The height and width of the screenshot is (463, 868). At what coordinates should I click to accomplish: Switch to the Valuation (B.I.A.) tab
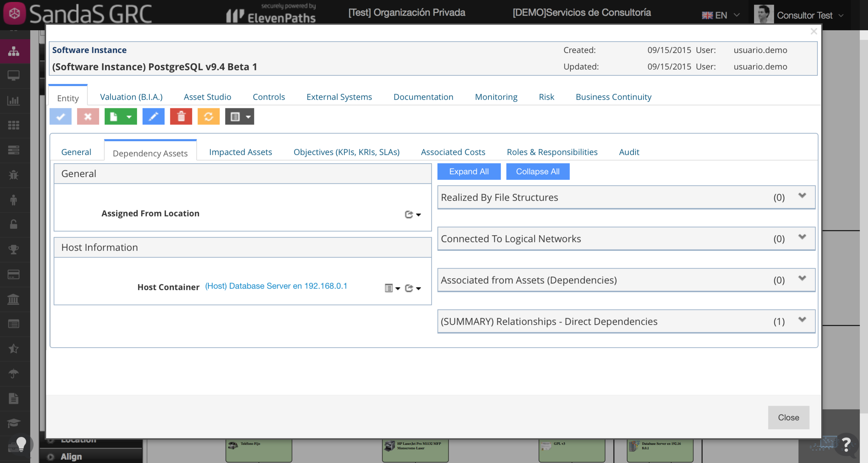131,97
